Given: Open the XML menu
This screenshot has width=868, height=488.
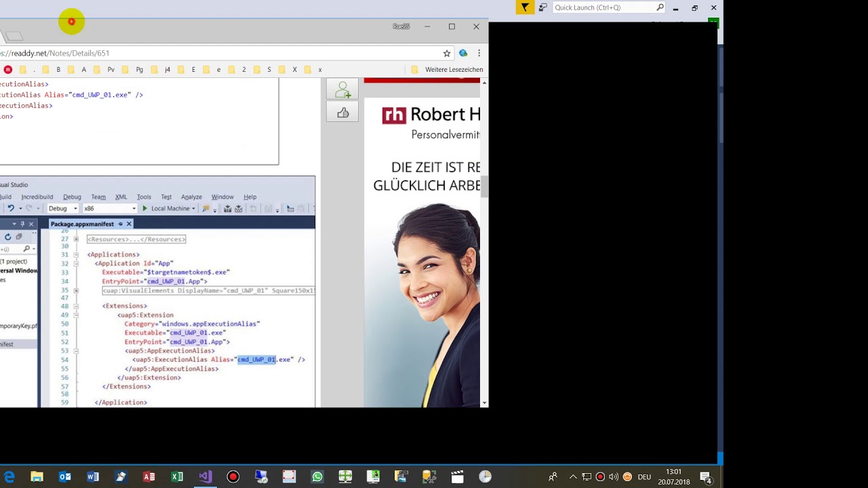Looking at the screenshot, I should tap(121, 197).
